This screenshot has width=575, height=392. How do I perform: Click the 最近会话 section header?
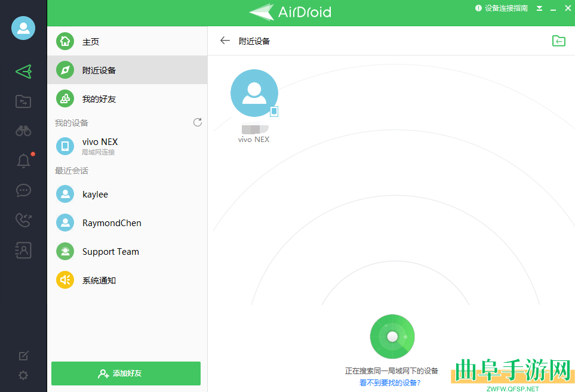tap(72, 171)
